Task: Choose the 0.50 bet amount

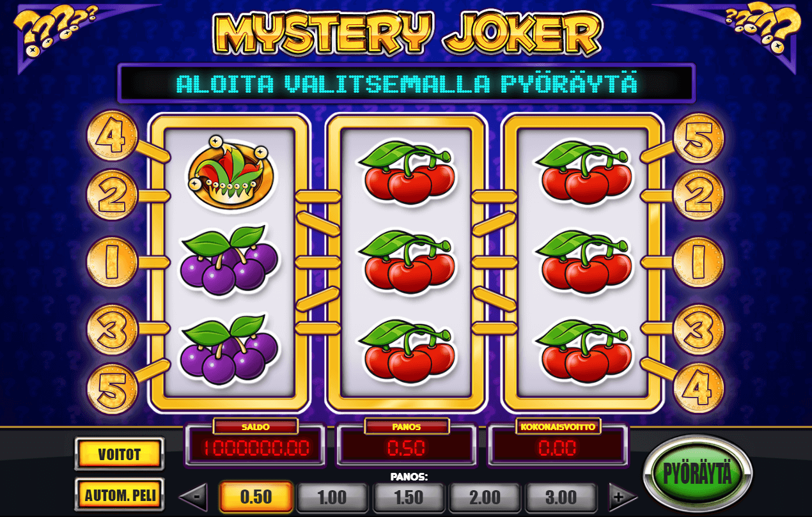Action: tap(256, 497)
